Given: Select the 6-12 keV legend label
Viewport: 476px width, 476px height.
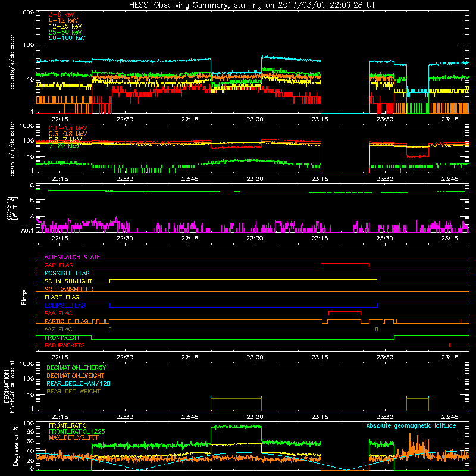Looking at the screenshot, I should tap(64, 20).
